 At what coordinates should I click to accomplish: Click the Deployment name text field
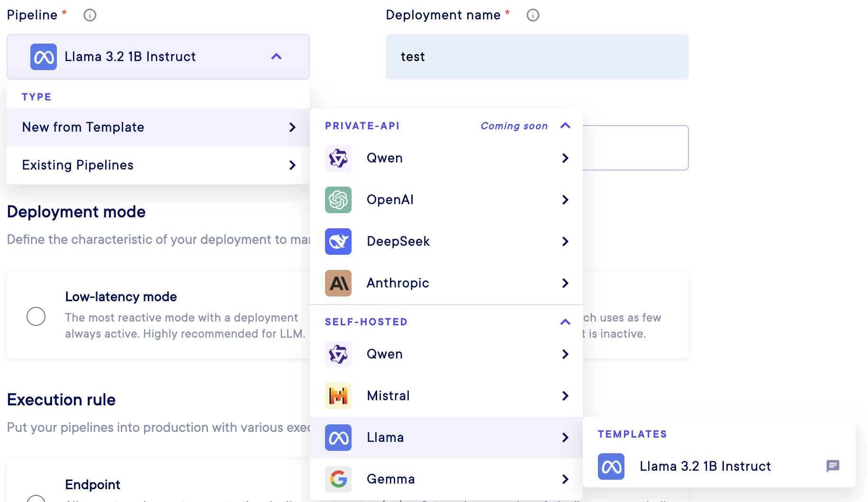click(x=537, y=57)
